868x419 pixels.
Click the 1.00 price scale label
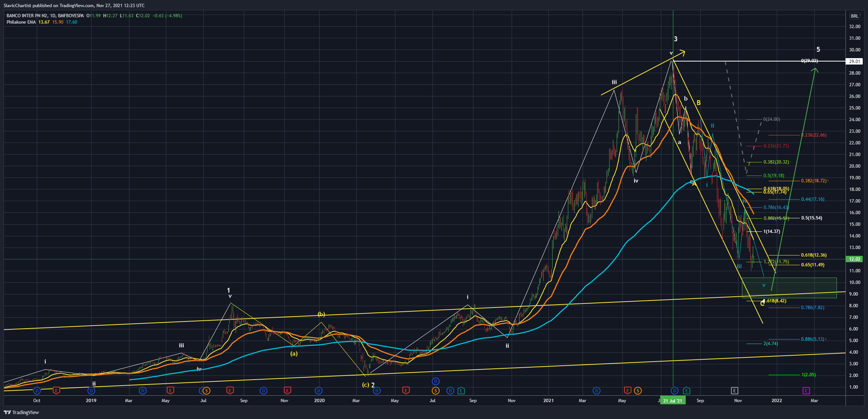pos(856,387)
